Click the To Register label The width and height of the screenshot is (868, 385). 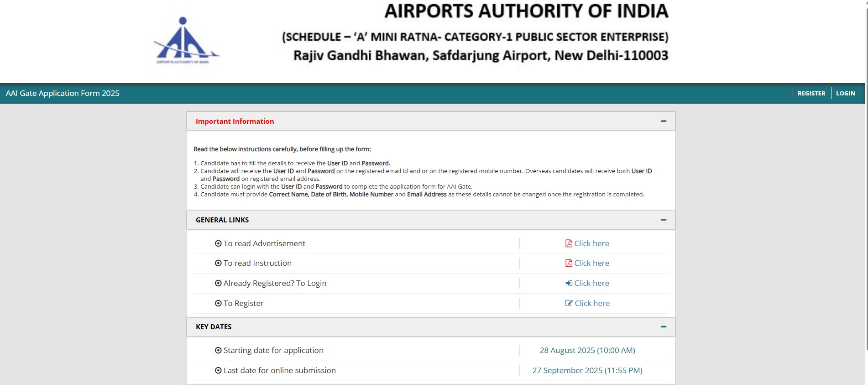[x=243, y=303]
